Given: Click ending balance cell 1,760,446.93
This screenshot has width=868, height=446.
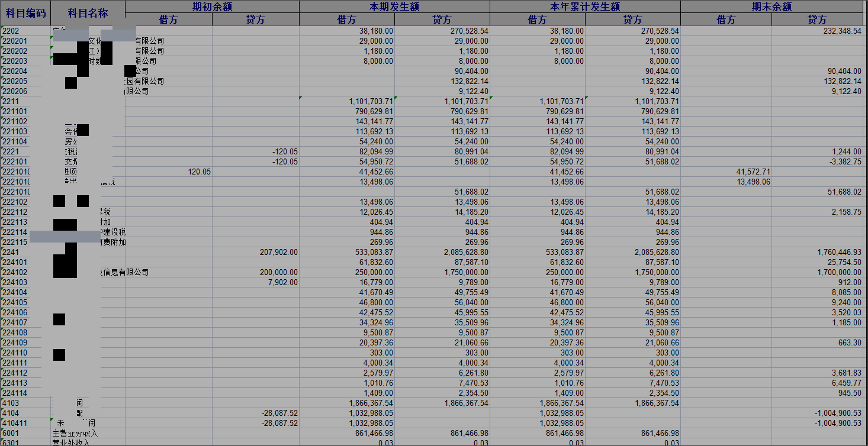Looking at the screenshot, I should click(818, 252).
